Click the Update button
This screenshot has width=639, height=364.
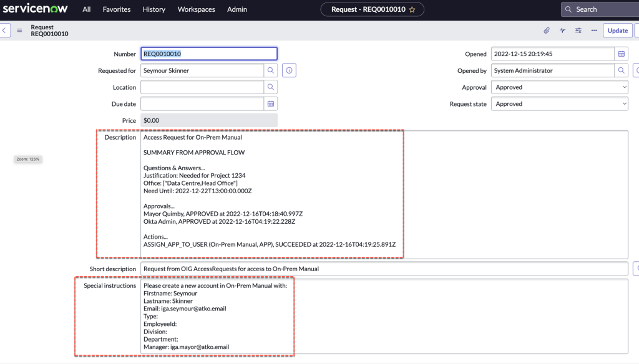(x=617, y=31)
